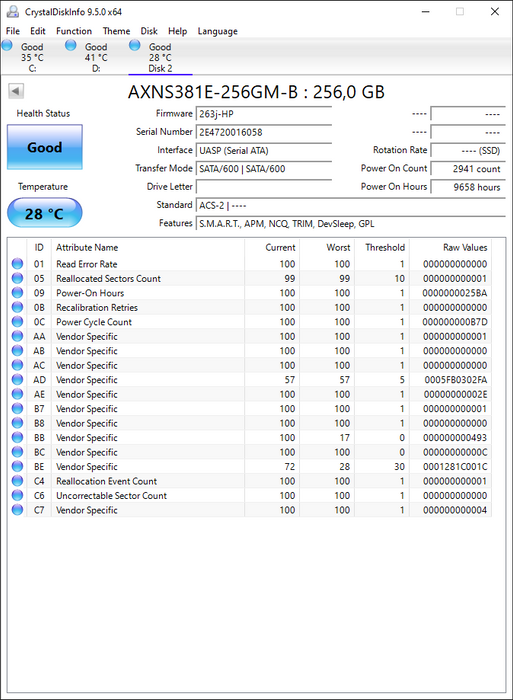Click the status orb of Power-On Hours row
Viewport: 513px width, 700px height.
click(17, 293)
